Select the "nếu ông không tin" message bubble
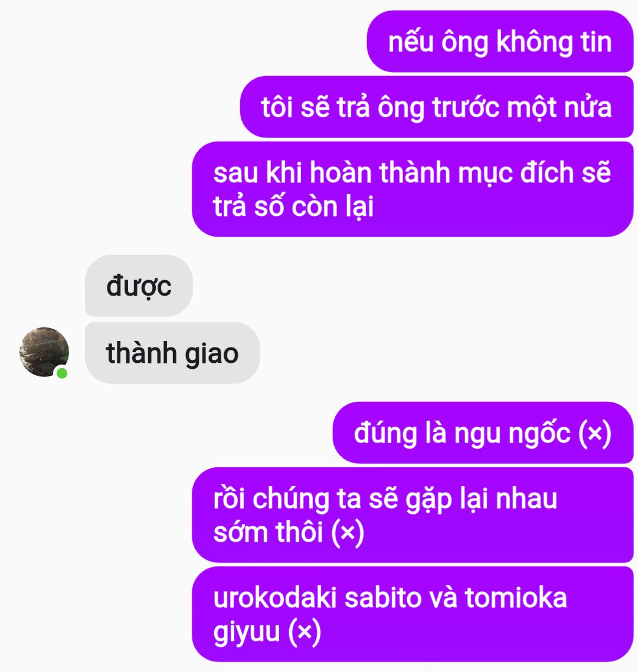This screenshot has height=672, width=638. pyautogui.click(x=500, y=41)
